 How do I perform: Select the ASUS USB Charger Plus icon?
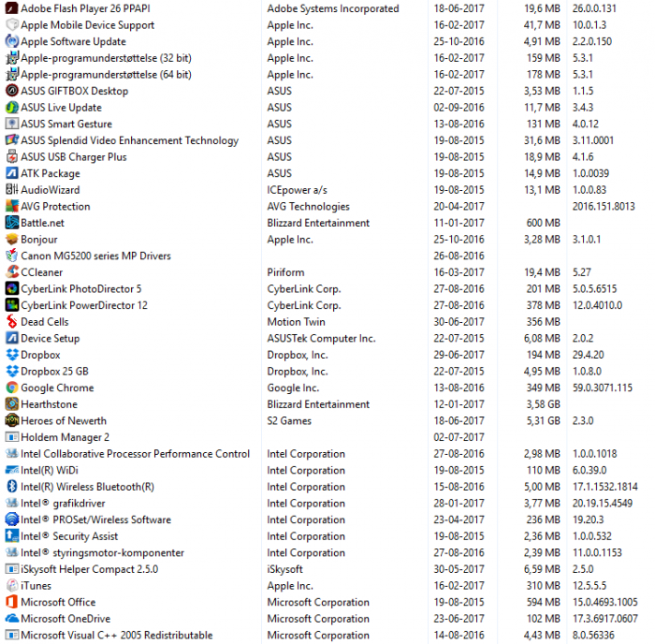[11, 156]
